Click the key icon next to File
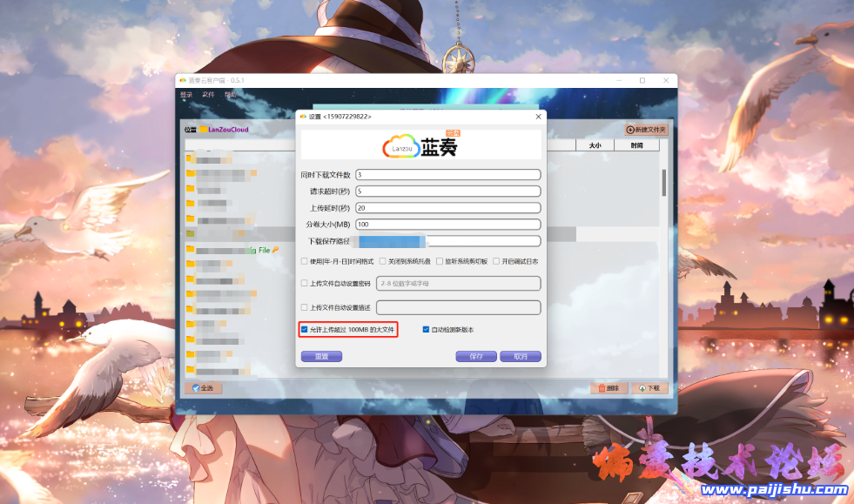Viewport: 854px width, 504px height. (276, 250)
